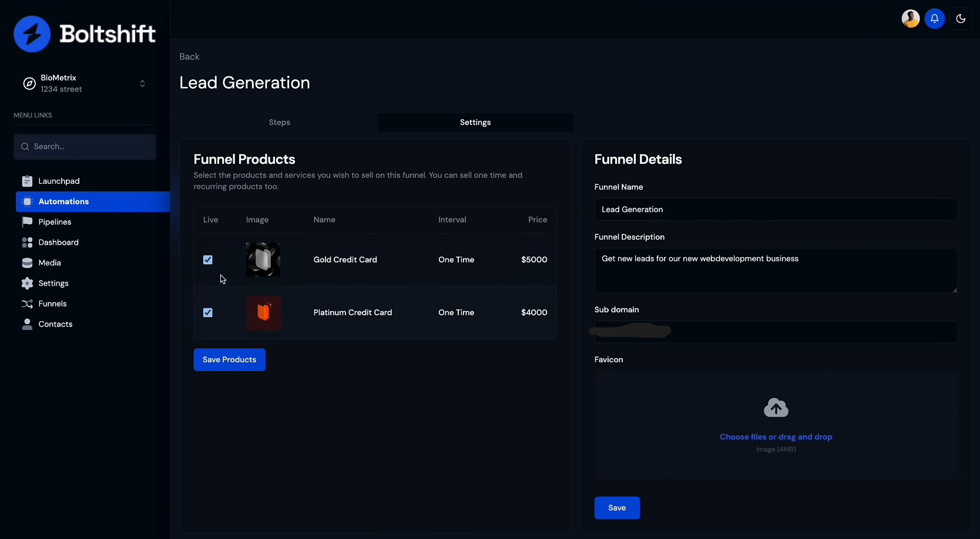Open Funnels menu link
The width and height of the screenshot is (980, 539).
coord(52,304)
